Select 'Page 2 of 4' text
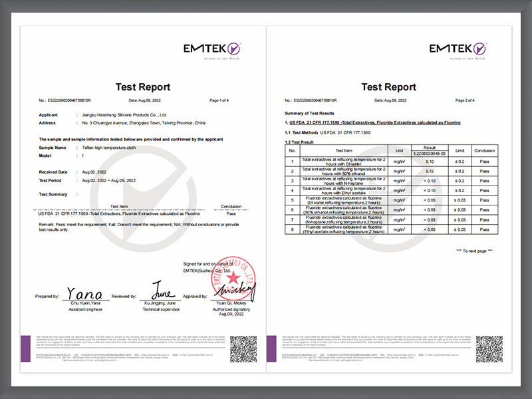 (465, 100)
